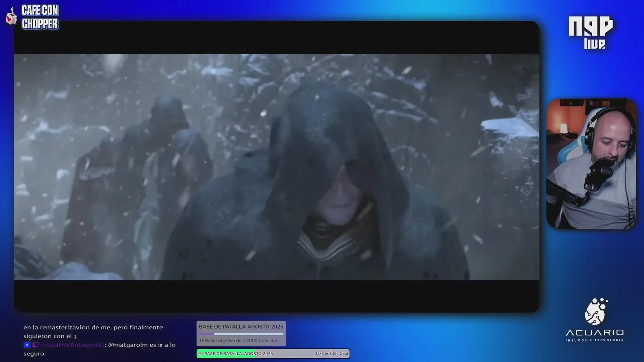Viewport: 644px width, 362px height.
Task: Click the Cafe con Chopper logo
Action: [40, 17]
